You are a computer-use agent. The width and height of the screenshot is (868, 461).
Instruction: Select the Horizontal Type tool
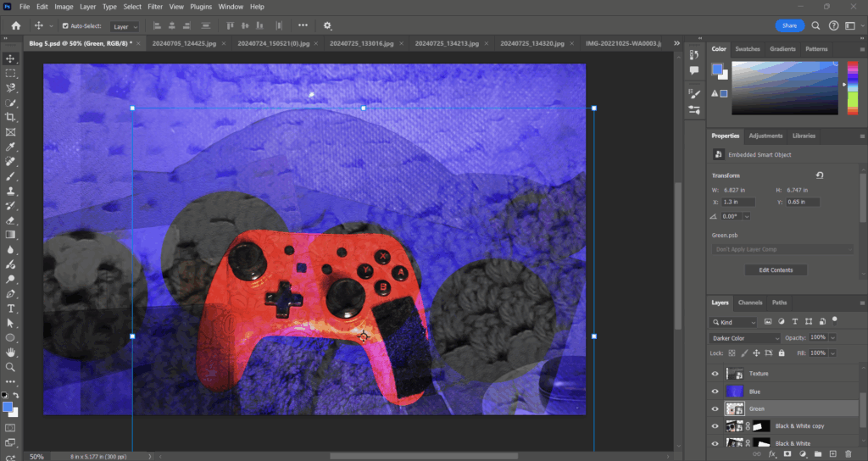pos(11,308)
